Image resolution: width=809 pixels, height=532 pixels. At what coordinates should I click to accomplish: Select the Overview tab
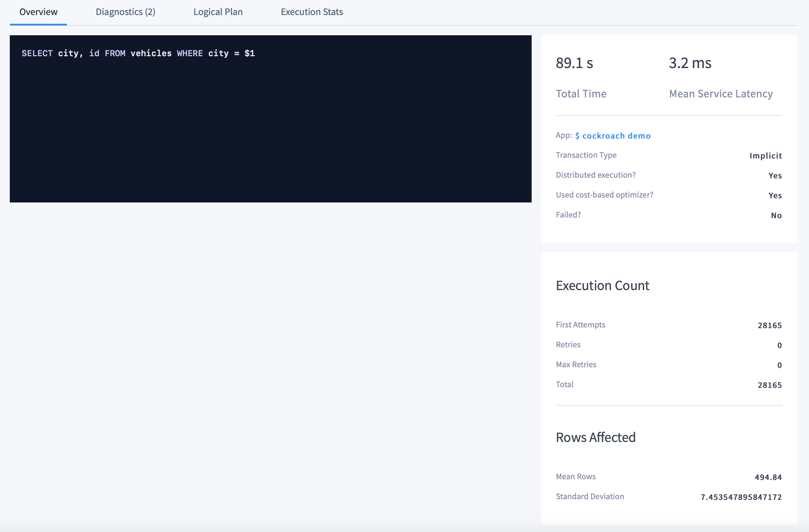(38, 12)
